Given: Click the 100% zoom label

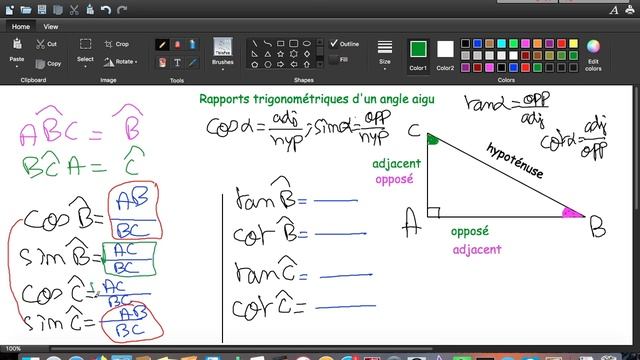Looking at the screenshot, I should (x=13, y=349).
